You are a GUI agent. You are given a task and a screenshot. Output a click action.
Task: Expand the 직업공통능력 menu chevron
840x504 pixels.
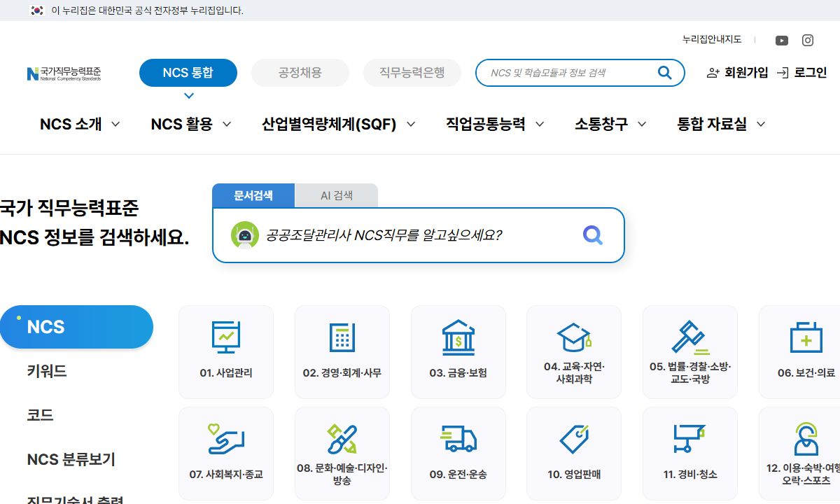pyautogui.click(x=540, y=125)
